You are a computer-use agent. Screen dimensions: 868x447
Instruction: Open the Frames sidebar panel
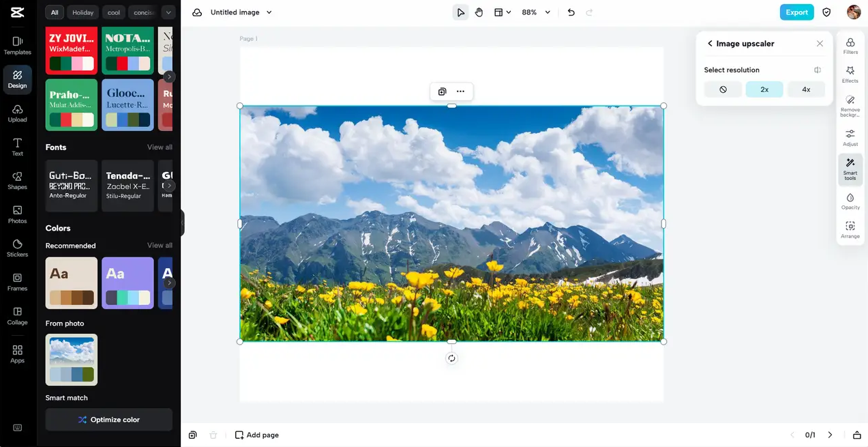click(18, 282)
